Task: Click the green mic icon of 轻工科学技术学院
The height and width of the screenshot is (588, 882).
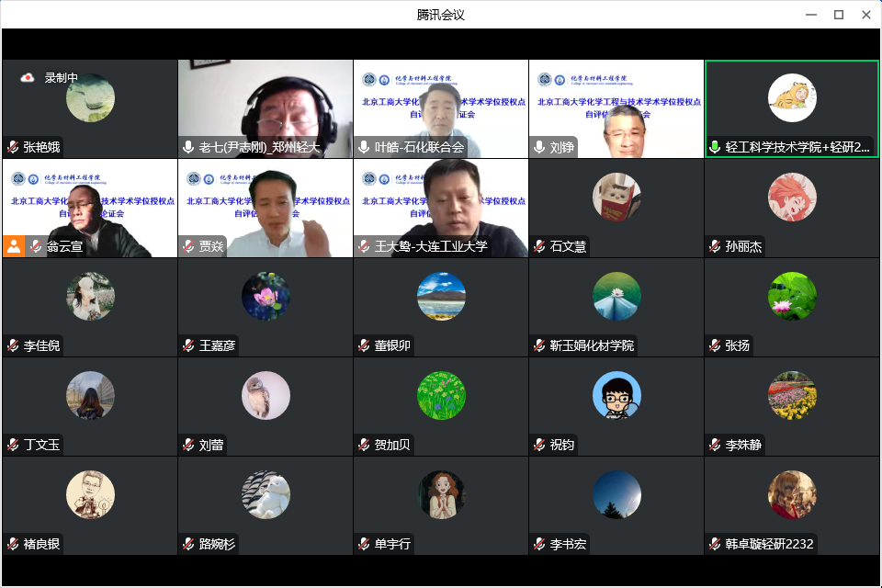Action: tap(716, 145)
